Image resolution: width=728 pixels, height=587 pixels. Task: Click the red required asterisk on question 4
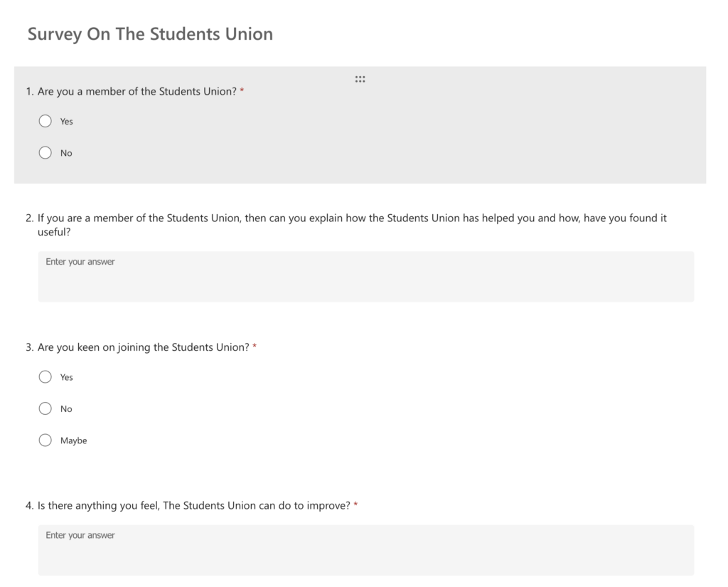point(355,504)
